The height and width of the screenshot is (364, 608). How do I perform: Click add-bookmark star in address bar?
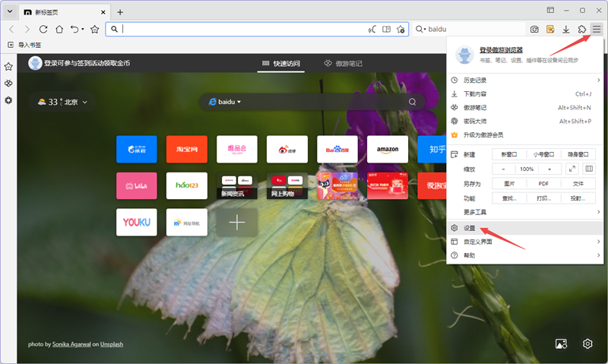pos(401,29)
